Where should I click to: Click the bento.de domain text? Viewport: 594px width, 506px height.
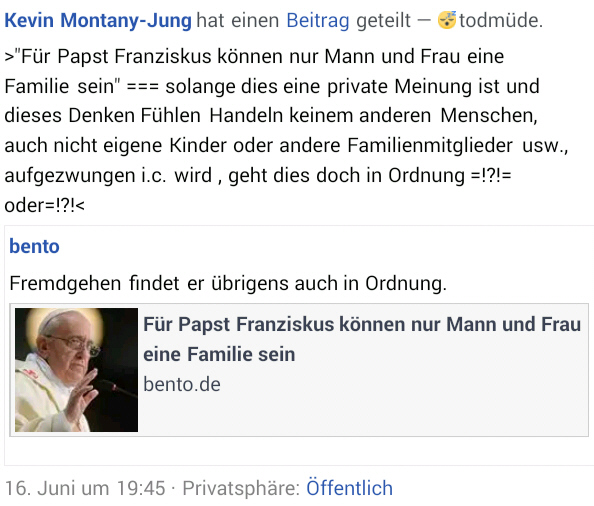[182, 384]
